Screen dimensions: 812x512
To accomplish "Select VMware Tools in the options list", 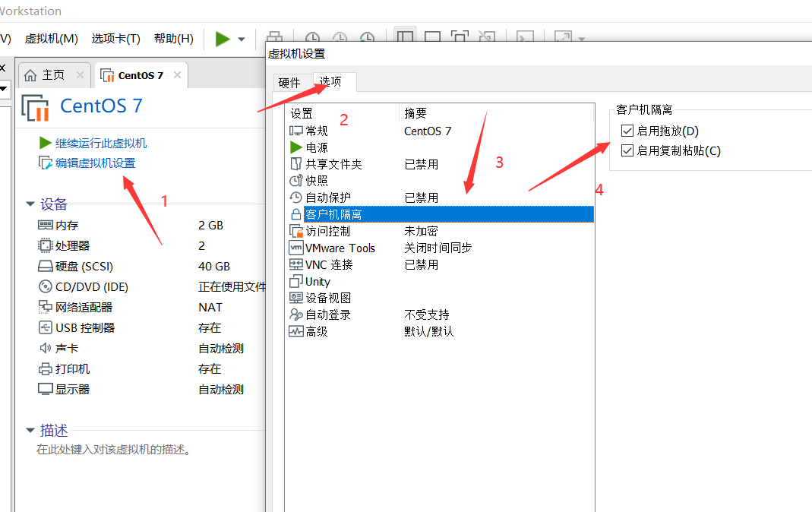I will (341, 248).
